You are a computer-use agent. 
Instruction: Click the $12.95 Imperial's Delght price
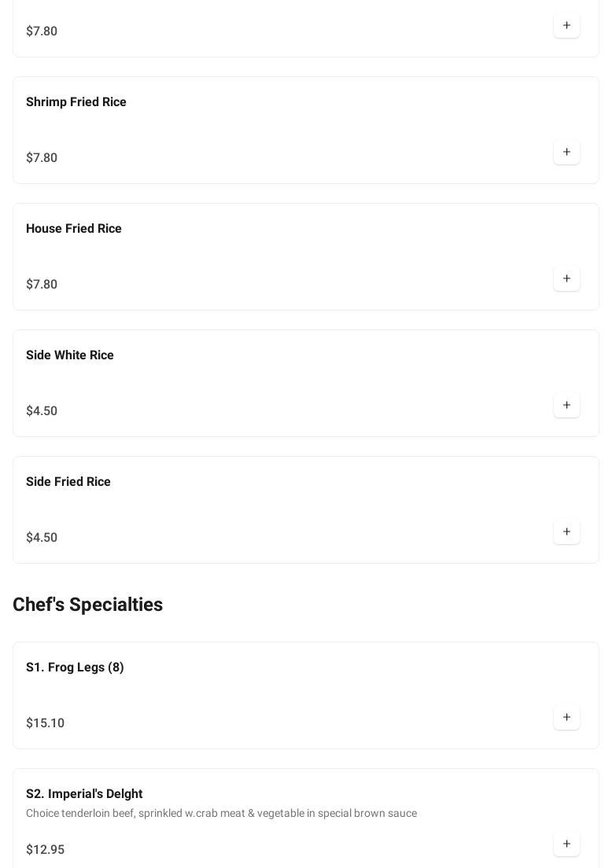[46, 850]
